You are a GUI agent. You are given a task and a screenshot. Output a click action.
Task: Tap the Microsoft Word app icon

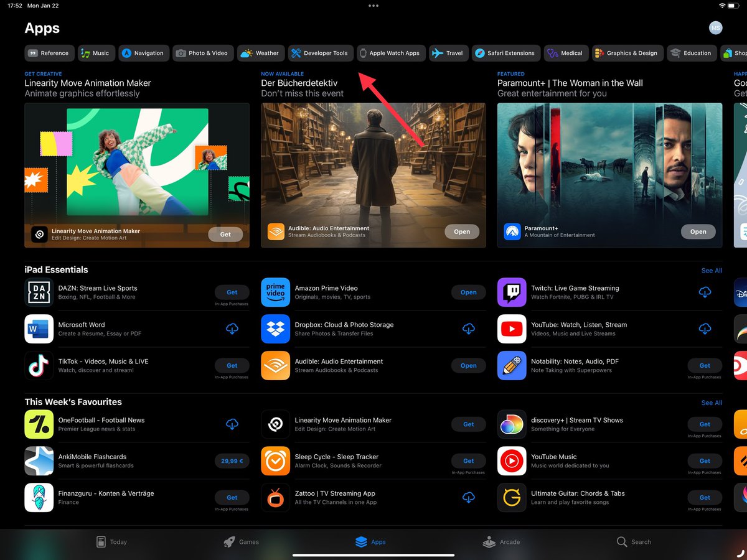click(x=39, y=329)
